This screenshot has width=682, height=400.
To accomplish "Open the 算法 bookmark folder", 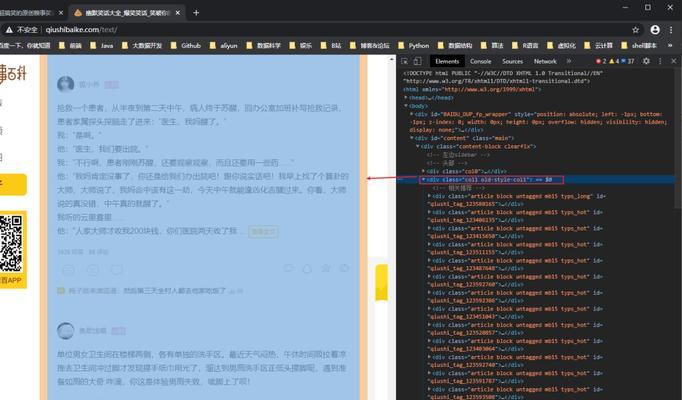I will coord(492,45).
